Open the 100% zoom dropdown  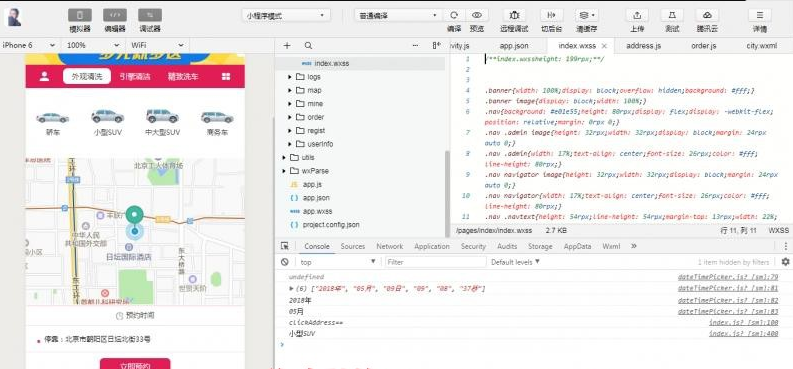(94, 45)
